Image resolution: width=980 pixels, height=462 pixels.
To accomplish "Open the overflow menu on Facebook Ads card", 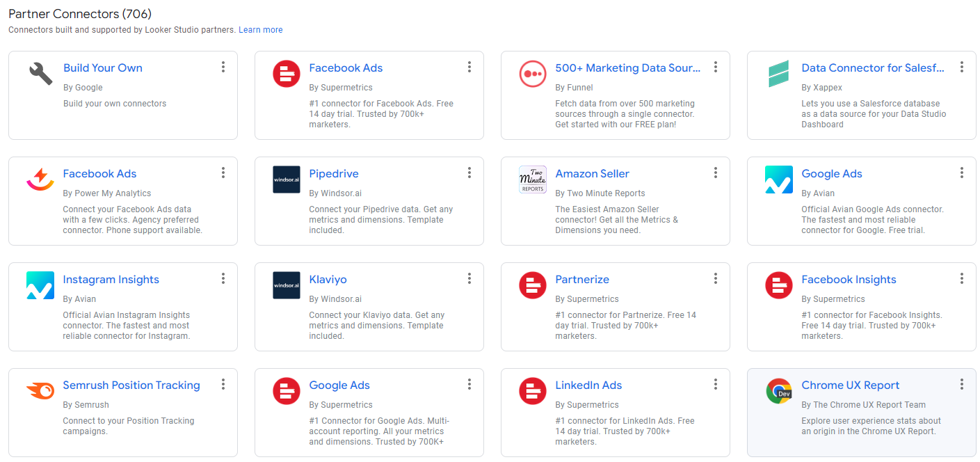I will tap(469, 67).
